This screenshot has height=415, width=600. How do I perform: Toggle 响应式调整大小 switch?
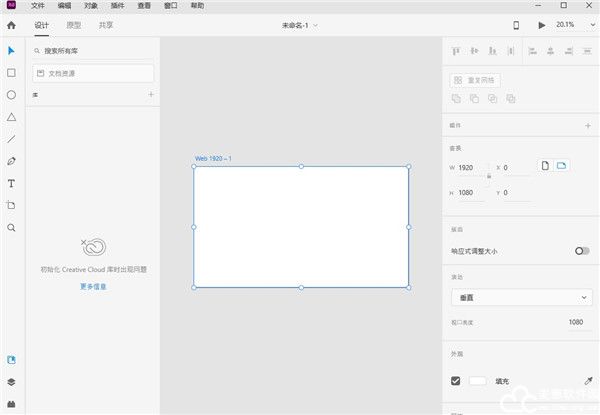(x=582, y=251)
